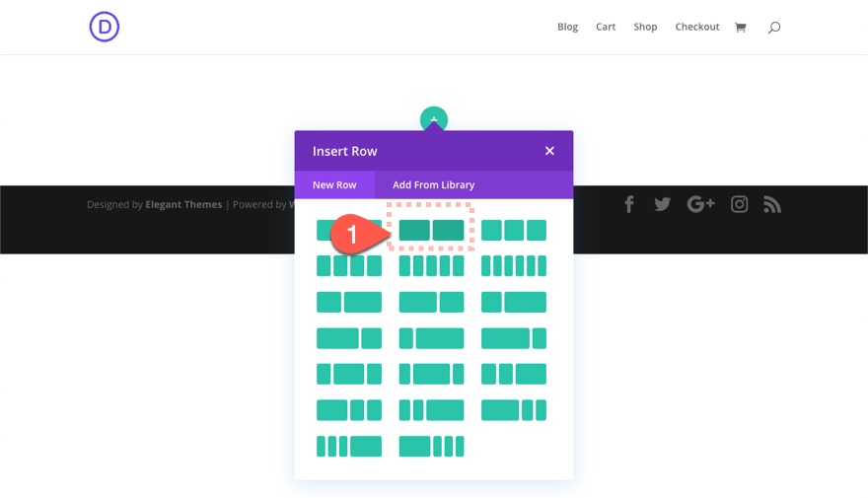
Task: Choose the three equal columns layout
Action: tap(513, 231)
